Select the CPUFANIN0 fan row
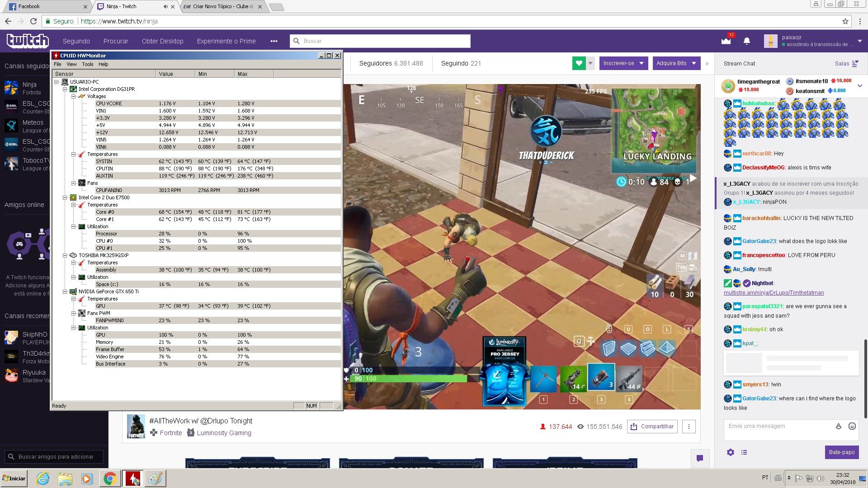This screenshot has width=868, height=488. (217, 190)
